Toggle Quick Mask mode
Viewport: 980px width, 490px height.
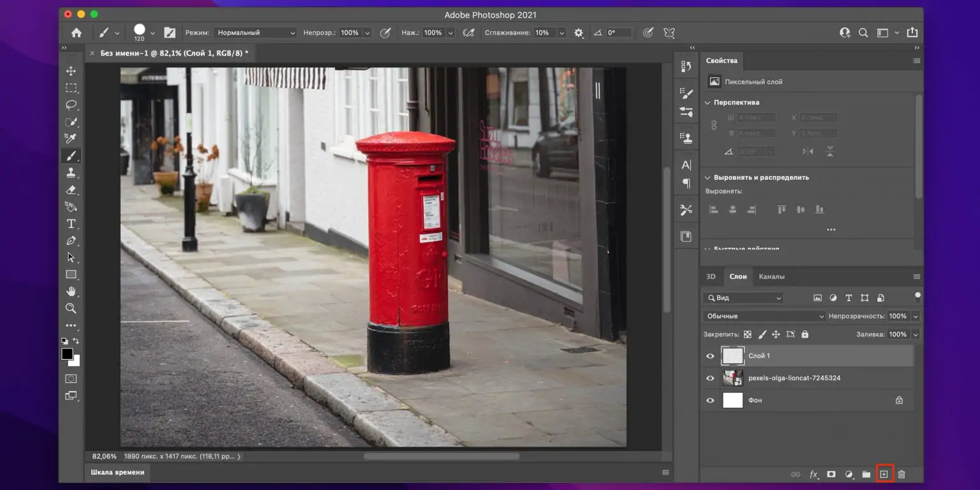(x=71, y=378)
